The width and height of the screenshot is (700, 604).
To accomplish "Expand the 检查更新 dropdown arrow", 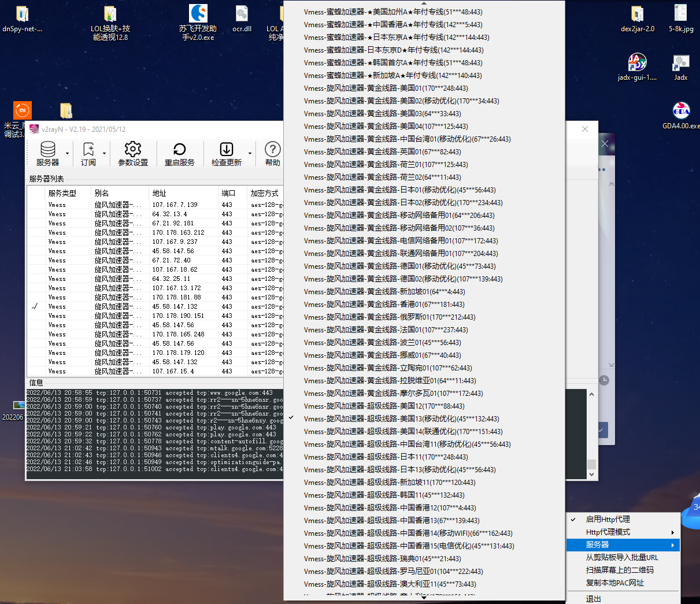I will tap(250, 154).
